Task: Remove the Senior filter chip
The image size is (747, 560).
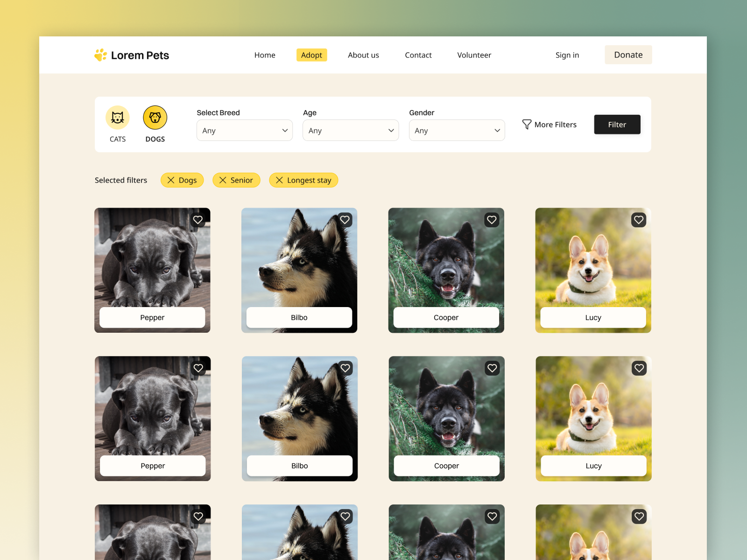Action: 224,180
